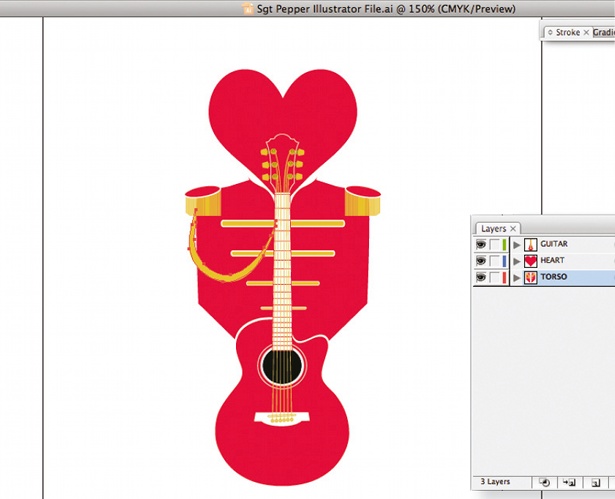Select the Layers panel tab
Image resolution: width=615 pixels, height=499 pixels.
click(493, 228)
